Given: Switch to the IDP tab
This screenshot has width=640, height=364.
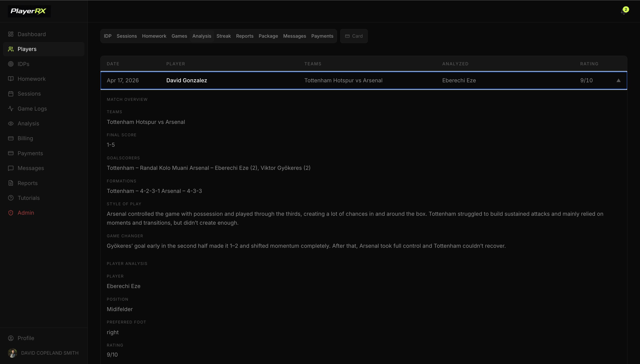Looking at the screenshot, I should pos(108,36).
